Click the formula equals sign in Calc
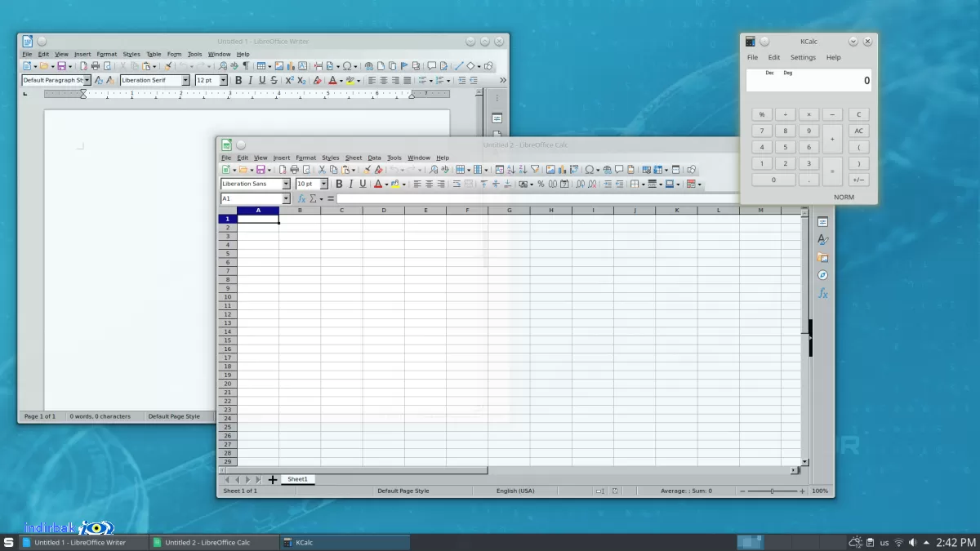This screenshot has width=980, height=551. coord(330,198)
